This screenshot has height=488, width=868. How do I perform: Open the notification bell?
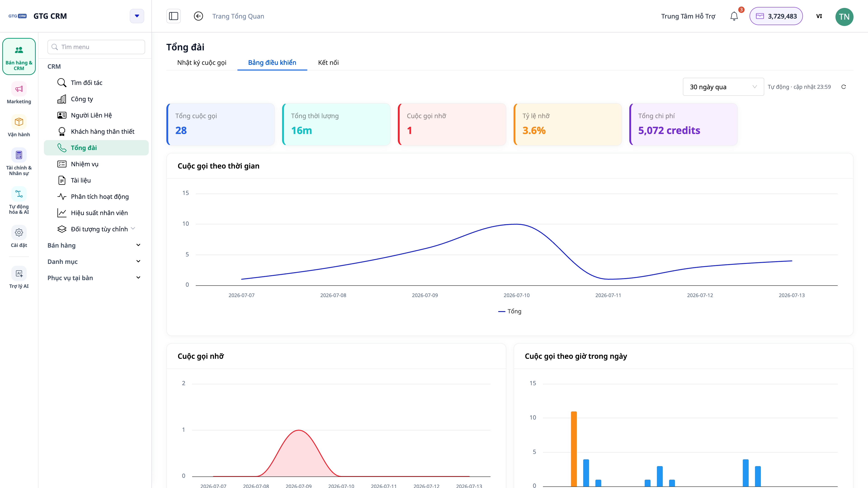pyautogui.click(x=734, y=16)
